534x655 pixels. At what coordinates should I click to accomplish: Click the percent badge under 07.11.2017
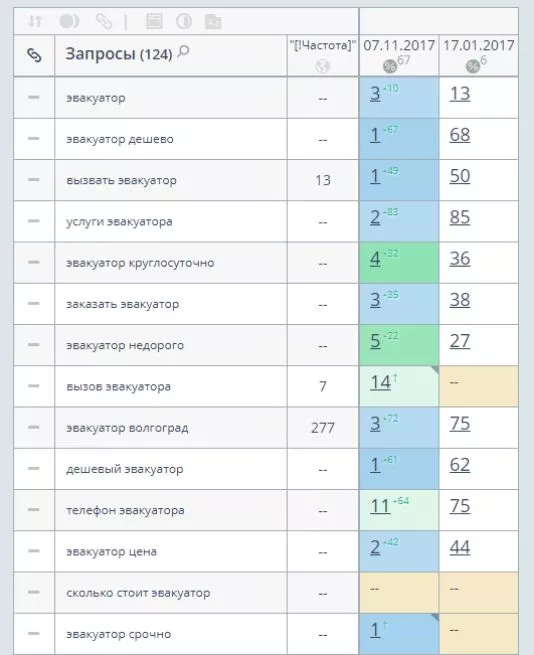click(x=390, y=66)
